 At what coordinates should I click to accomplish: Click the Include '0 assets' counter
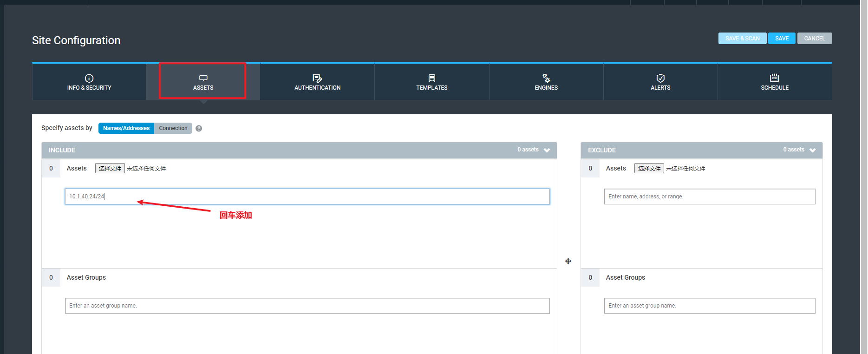pyautogui.click(x=528, y=150)
